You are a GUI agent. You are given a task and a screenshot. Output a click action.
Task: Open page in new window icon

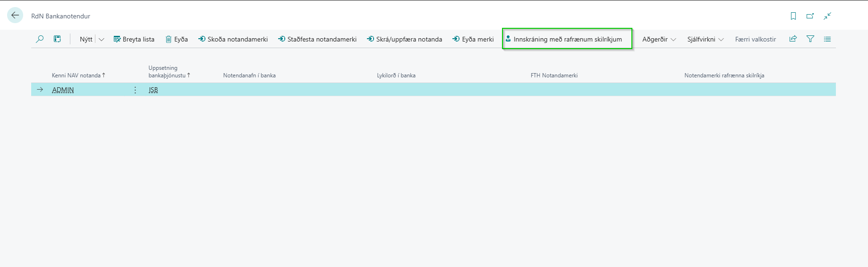pyautogui.click(x=810, y=16)
